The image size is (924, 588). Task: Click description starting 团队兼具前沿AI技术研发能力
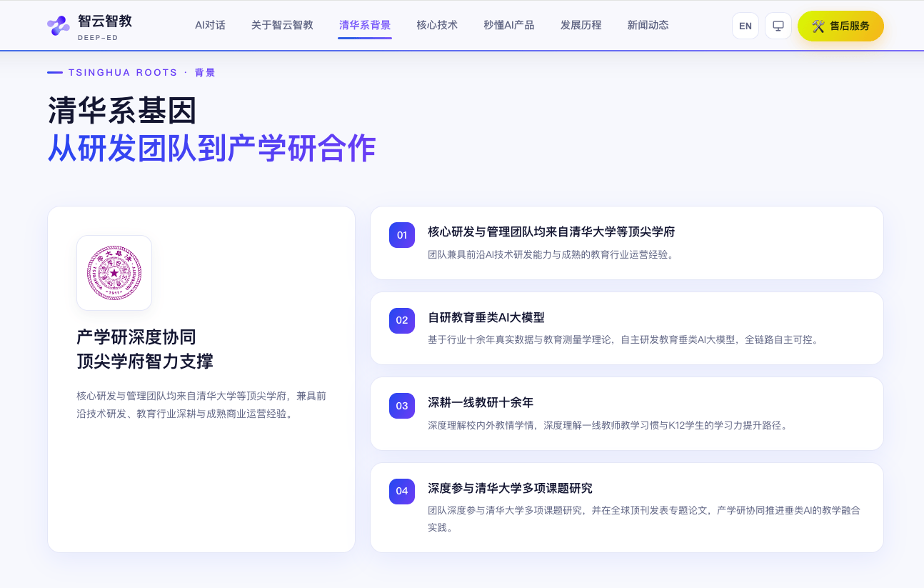pos(551,254)
